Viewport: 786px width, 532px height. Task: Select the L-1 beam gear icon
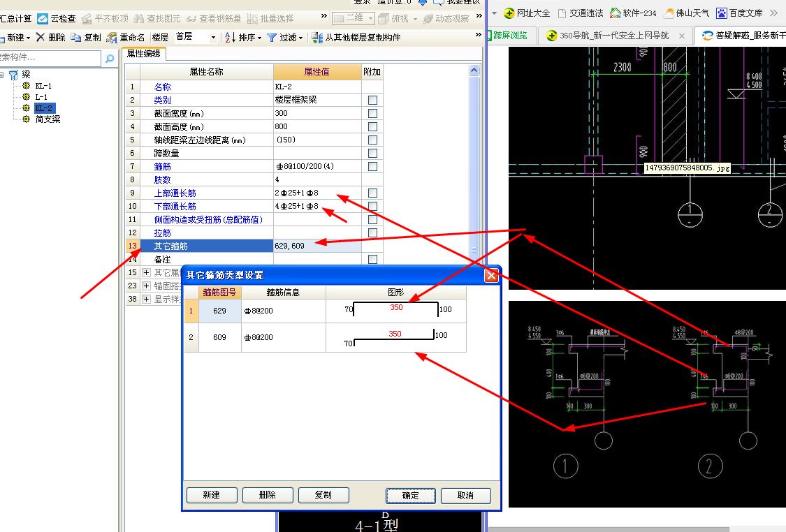[x=26, y=96]
